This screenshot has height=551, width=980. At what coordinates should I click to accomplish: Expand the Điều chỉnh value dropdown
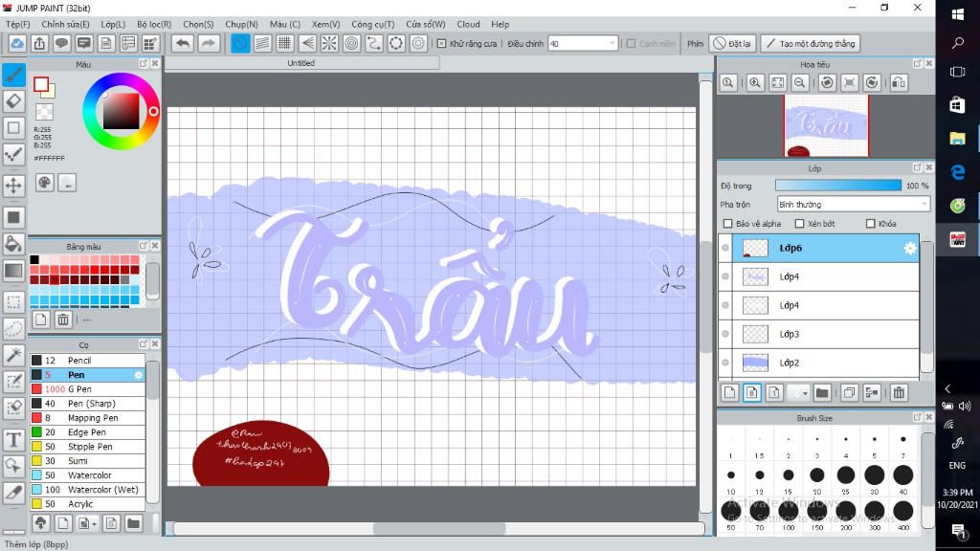point(612,43)
